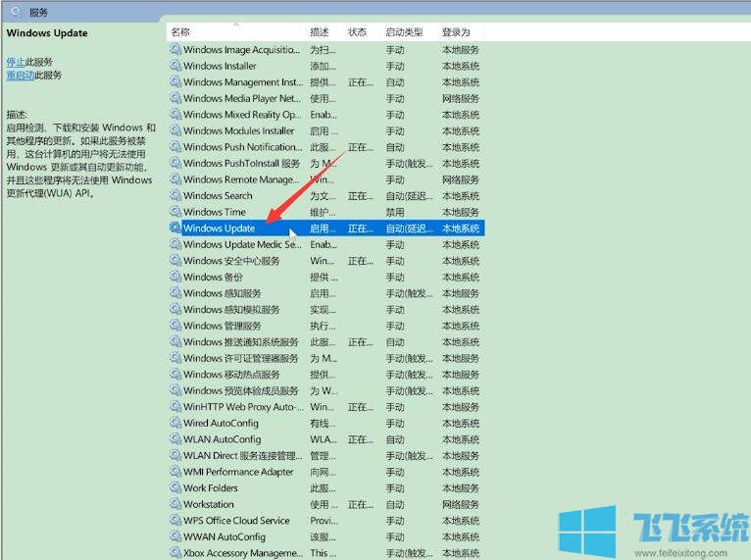The image size is (751, 560).
Task: Click the gear icon of Windows Remote Management
Action: point(175,179)
